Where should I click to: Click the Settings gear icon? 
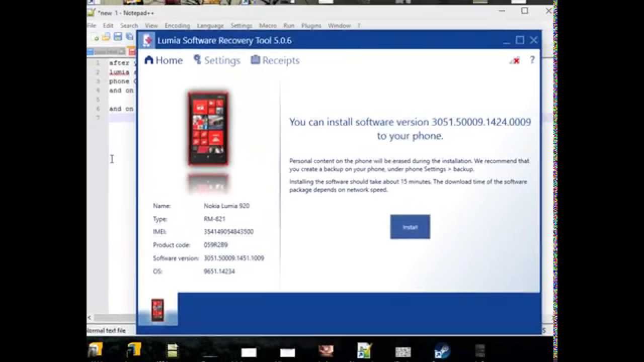pos(198,59)
